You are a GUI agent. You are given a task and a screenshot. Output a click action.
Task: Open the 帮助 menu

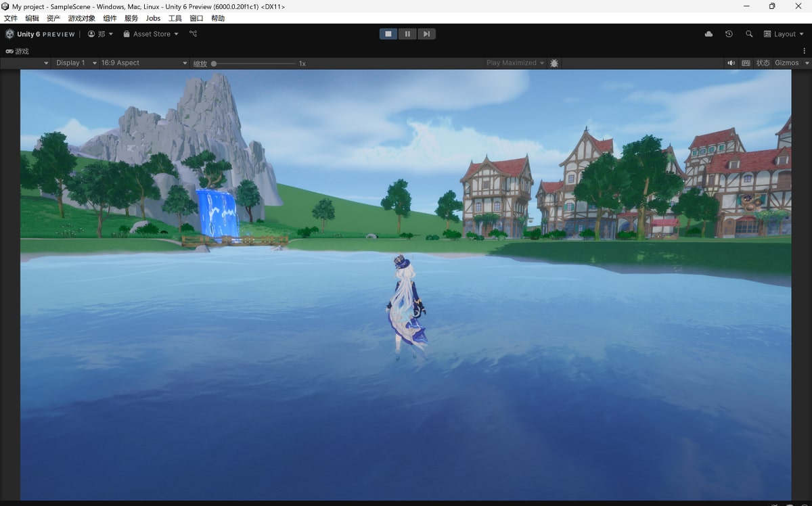[218, 18]
